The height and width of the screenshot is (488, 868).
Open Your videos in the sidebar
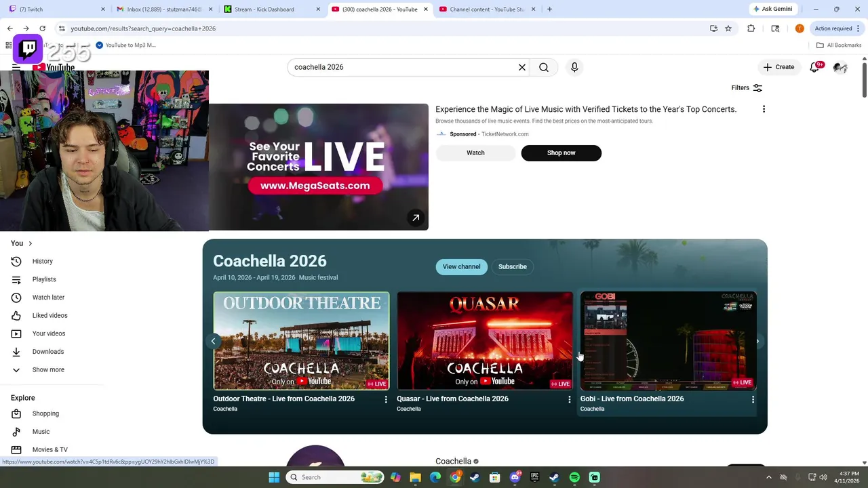pyautogui.click(x=49, y=333)
